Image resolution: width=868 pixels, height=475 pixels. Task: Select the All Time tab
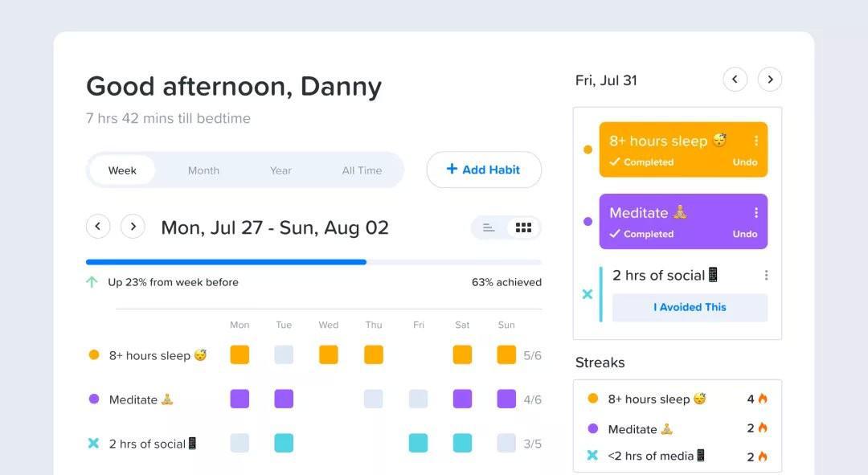pyautogui.click(x=362, y=170)
